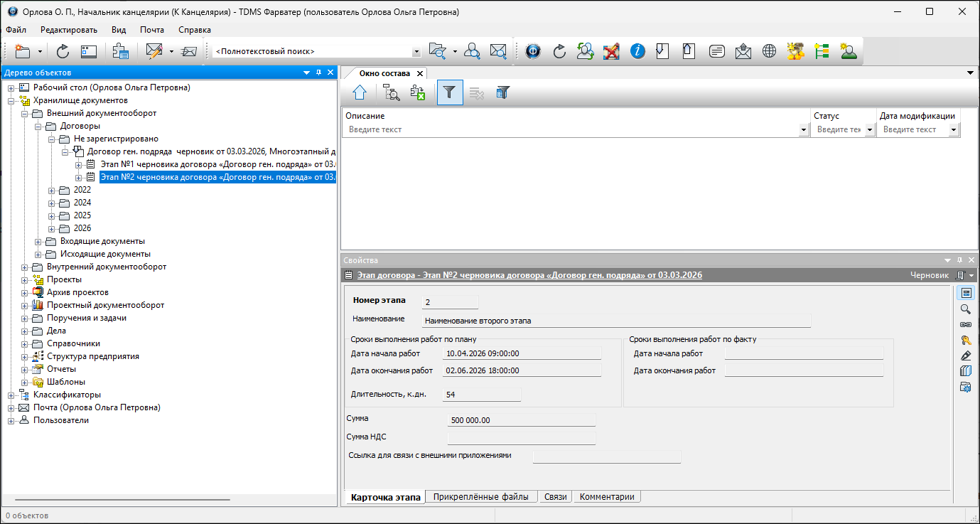980x524 pixels.
Task: Select Этап №1 черновика договора in tree
Action: (x=217, y=164)
